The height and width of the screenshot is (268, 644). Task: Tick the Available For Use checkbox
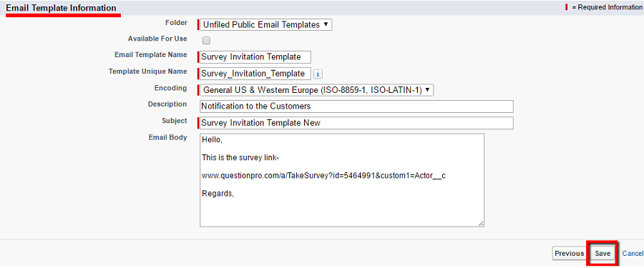coord(207,40)
